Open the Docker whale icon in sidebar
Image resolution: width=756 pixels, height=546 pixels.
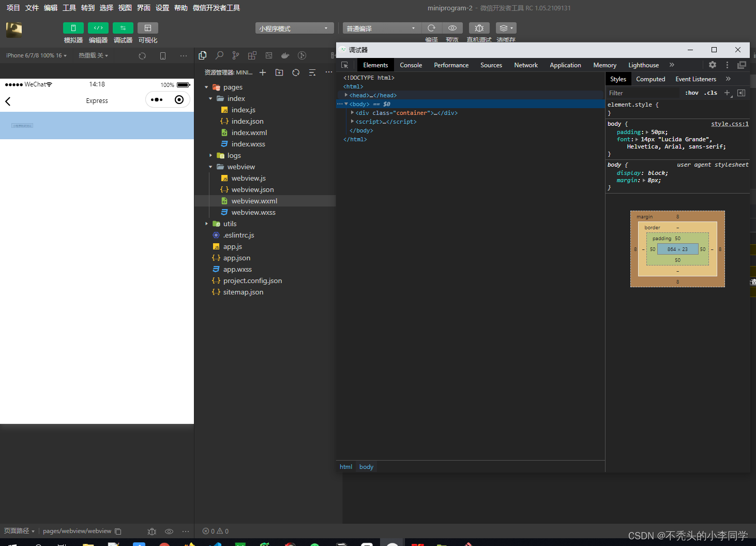(285, 55)
